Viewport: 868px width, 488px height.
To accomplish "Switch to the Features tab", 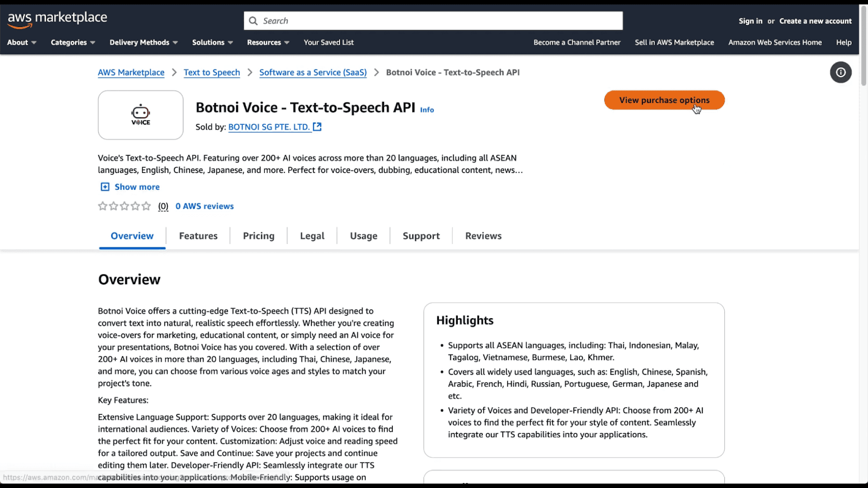I will (x=199, y=236).
